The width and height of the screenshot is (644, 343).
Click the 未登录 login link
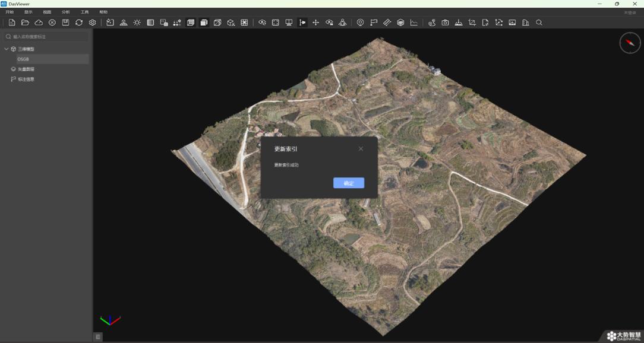tap(630, 12)
